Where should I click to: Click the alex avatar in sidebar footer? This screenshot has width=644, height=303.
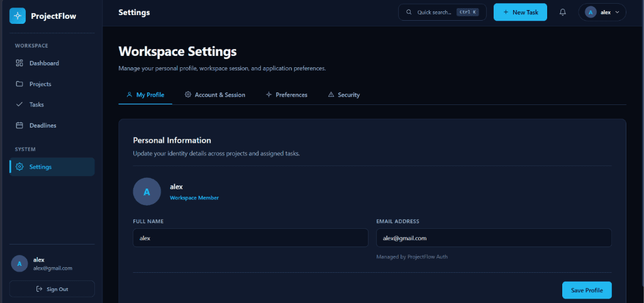[x=19, y=263]
